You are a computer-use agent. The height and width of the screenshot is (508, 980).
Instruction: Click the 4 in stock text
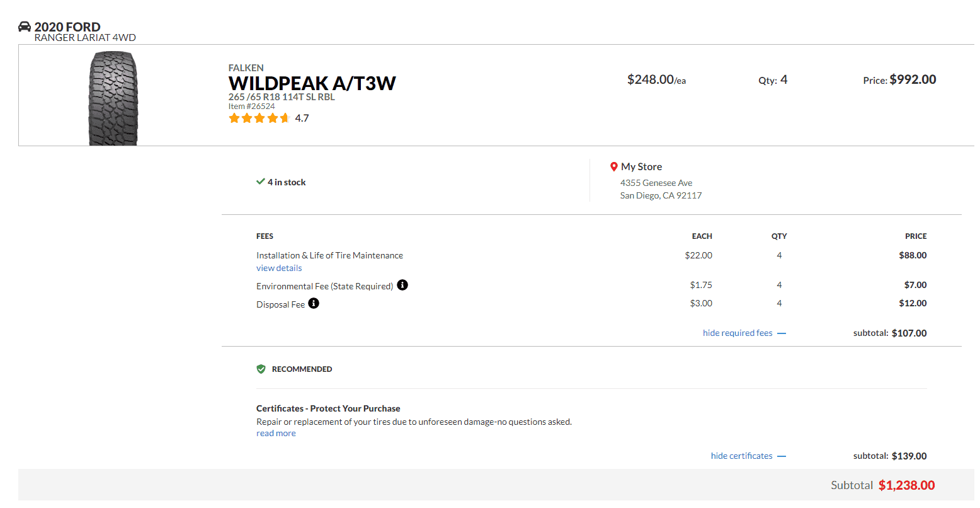click(x=287, y=182)
